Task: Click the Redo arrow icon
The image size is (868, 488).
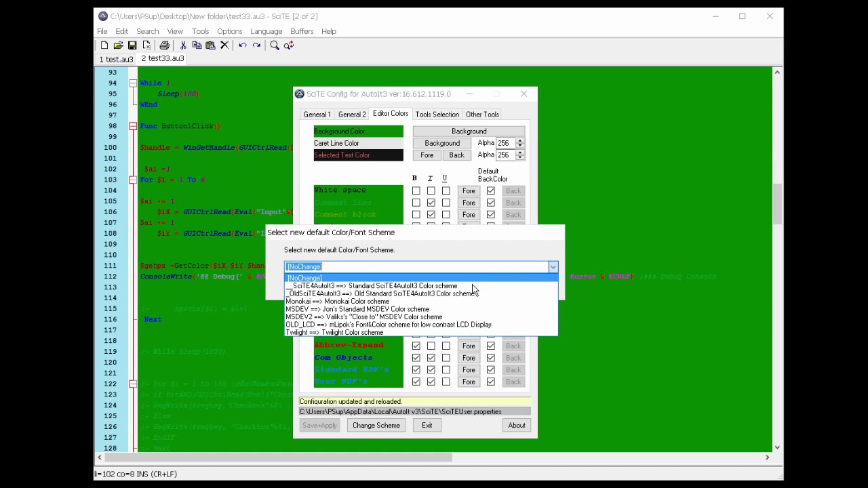Action: pos(256,45)
